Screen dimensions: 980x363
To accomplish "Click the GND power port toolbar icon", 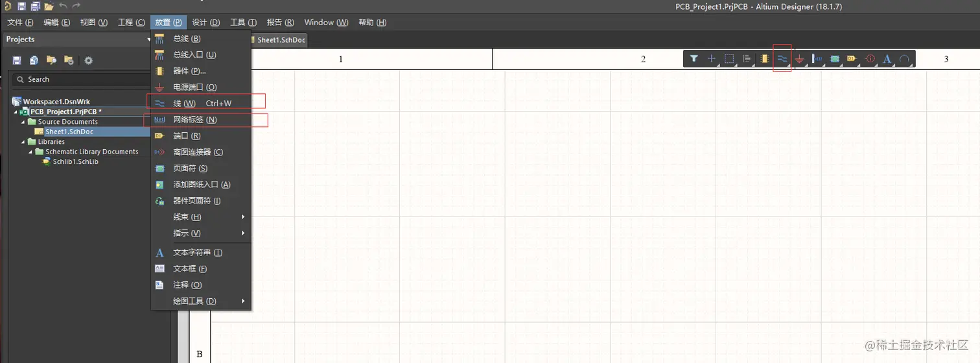I will click(800, 60).
